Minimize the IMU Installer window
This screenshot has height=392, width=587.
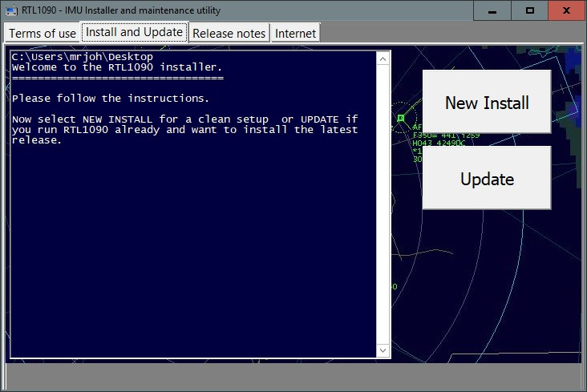(x=492, y=10)
